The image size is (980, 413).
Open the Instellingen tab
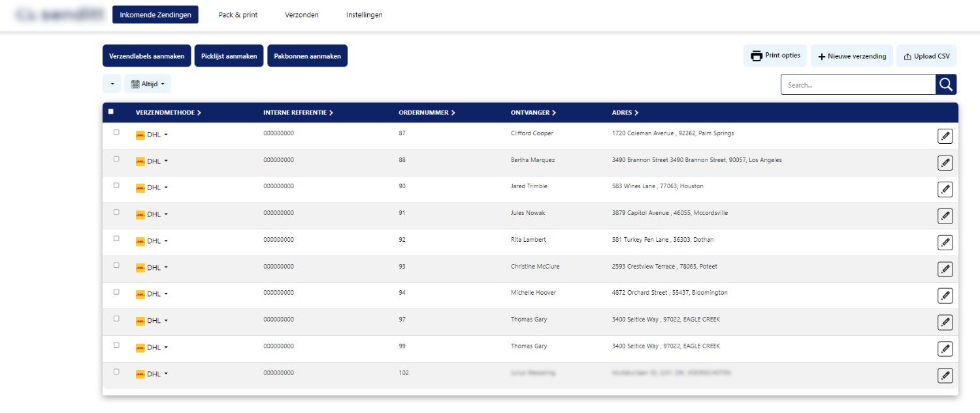[364, 15]
